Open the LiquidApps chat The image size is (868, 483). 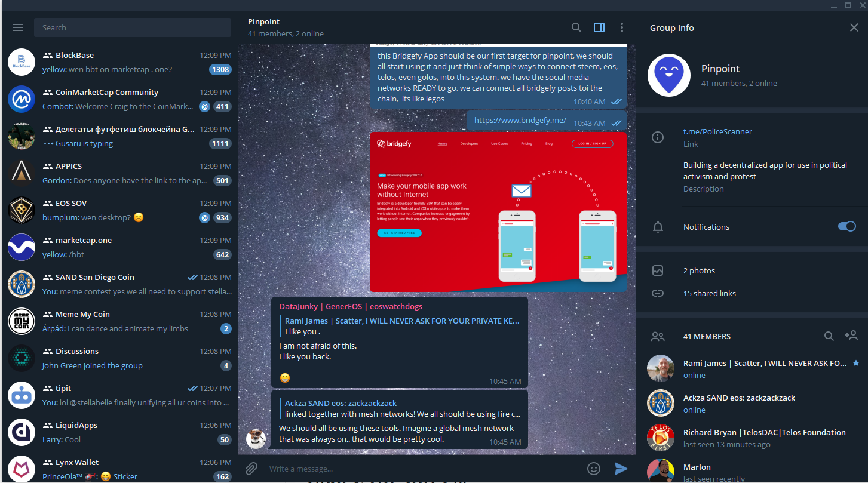click(119, 432)
